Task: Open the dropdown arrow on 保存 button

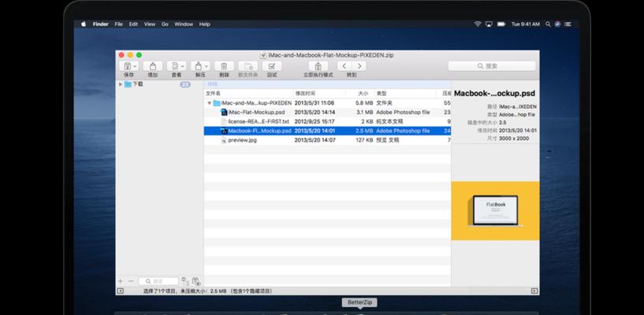Action: [x=135, y=66]
